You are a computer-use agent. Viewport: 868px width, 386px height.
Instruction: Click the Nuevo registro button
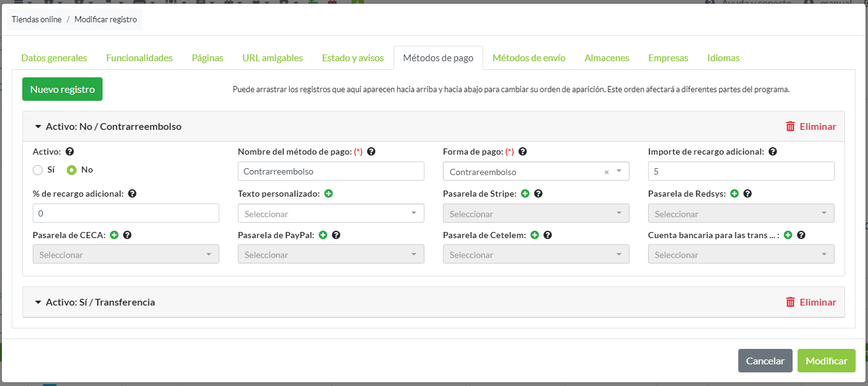click(62, 89)
